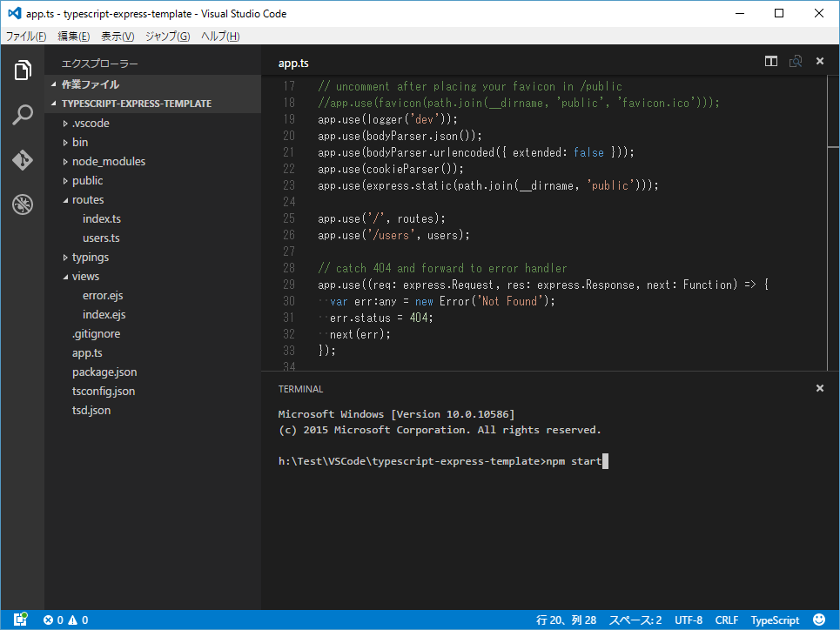Close the TERMINAL panel
The image size is (840, 630).
pos(820,388)
